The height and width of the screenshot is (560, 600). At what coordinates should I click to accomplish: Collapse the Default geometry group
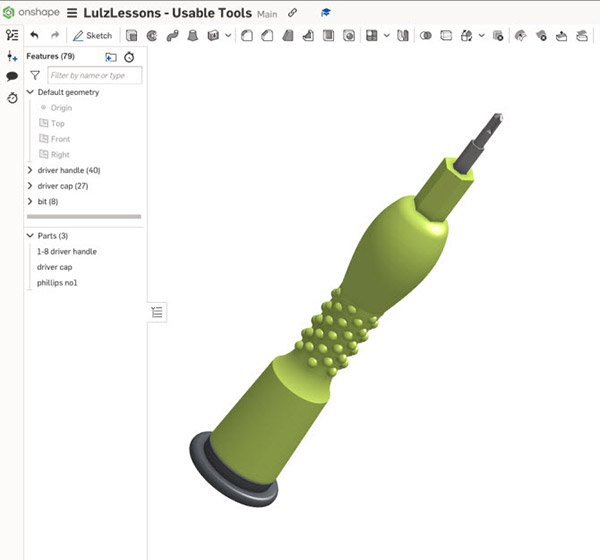30,92
